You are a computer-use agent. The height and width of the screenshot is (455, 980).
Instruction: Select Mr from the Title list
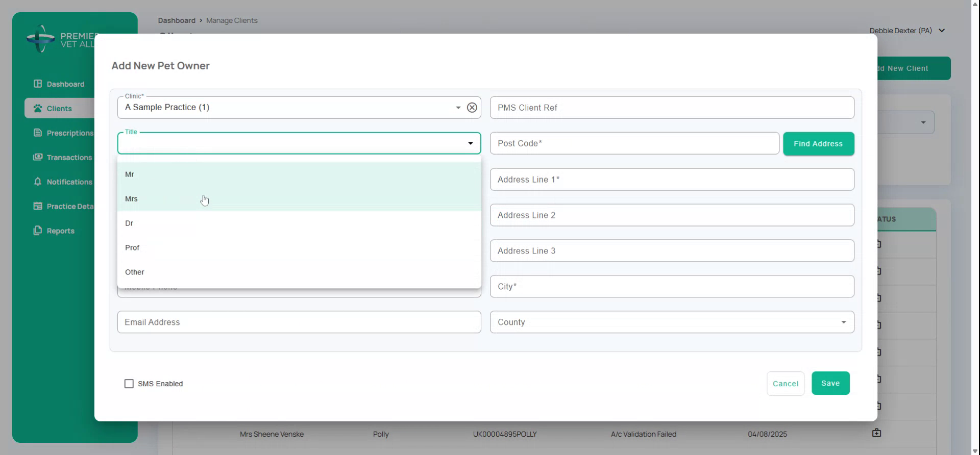point(299,174)
